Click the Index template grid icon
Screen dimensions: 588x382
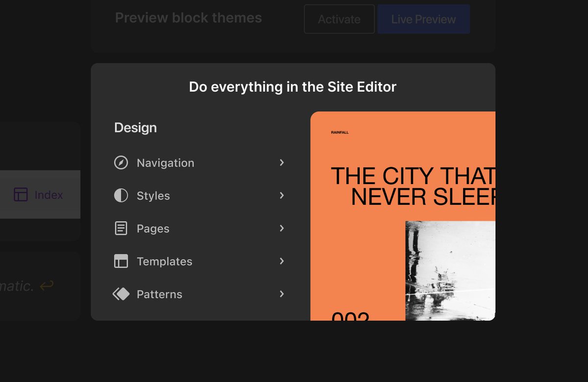pos(20,194)
